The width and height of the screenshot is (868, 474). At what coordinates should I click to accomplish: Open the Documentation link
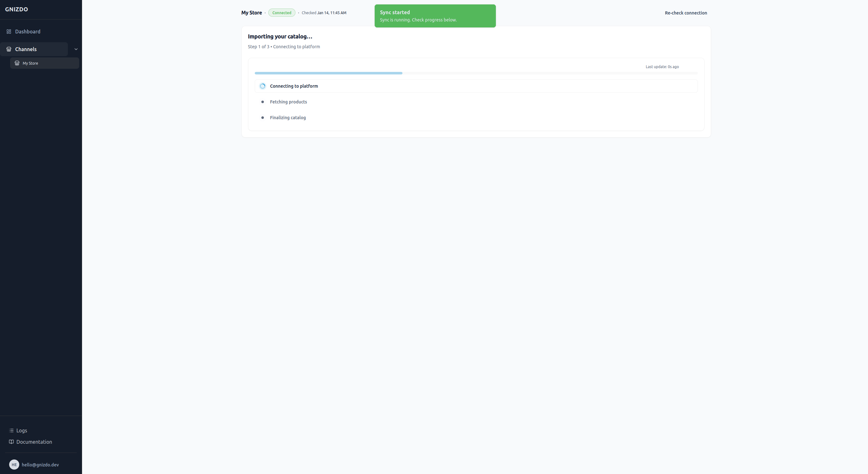coord(34,442)
